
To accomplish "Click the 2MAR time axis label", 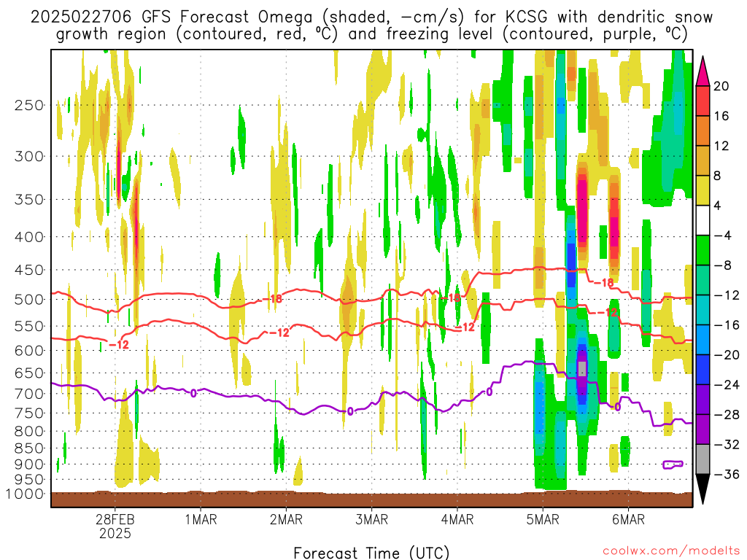I will tap(286, 519).
